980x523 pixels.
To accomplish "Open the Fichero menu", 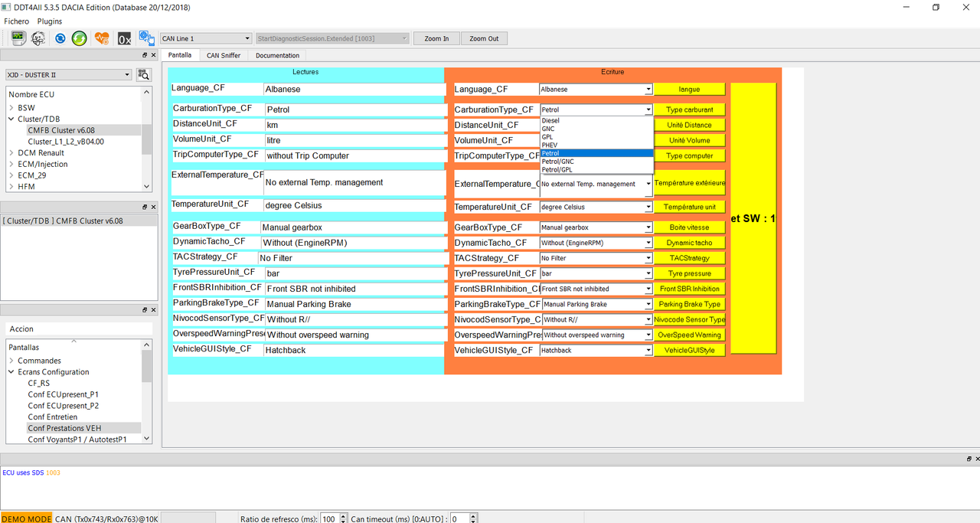I will [17, 21].
